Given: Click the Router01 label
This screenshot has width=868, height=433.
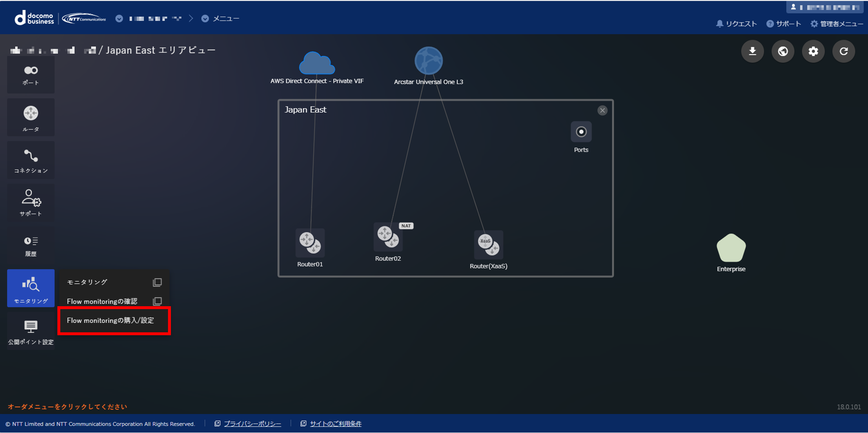Looking at the screenshot, I should point(310,265).
